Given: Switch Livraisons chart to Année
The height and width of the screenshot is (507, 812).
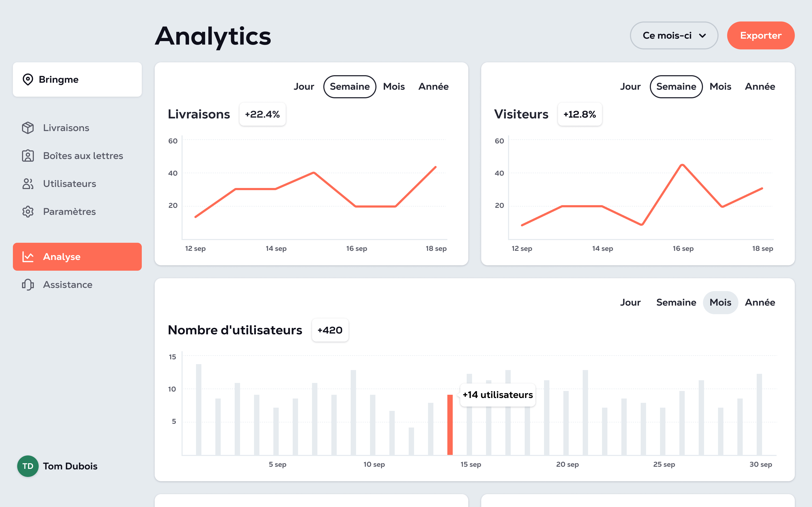Looking at the screenshot, I should [x=433, y=86].
